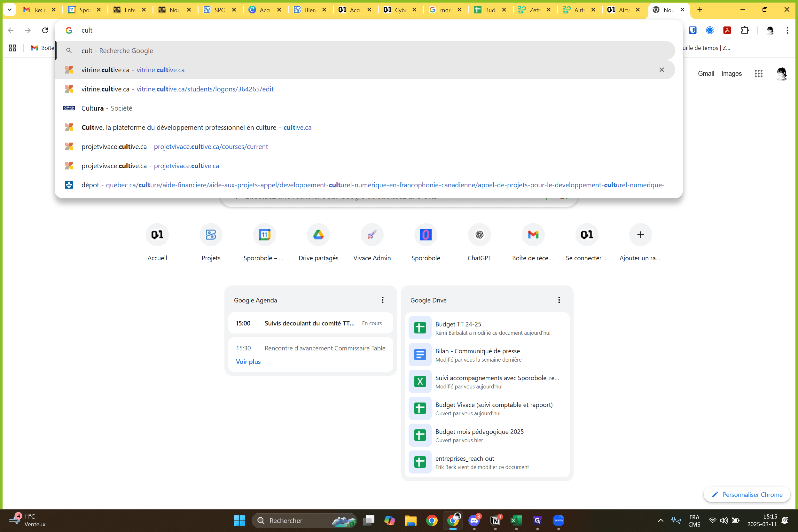
Task: Open the Projets shortcut
Action: point(211,242)
